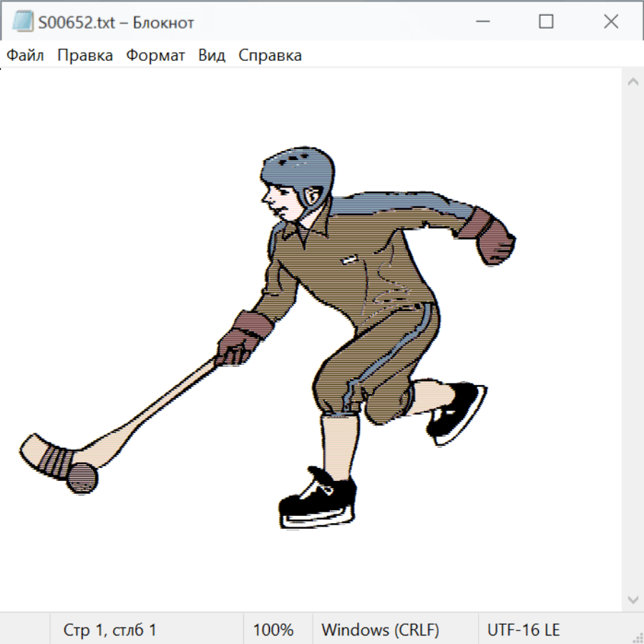
Task: Click the 'Стр 1, стлб 1' status indicator
Action: point(110,630)
